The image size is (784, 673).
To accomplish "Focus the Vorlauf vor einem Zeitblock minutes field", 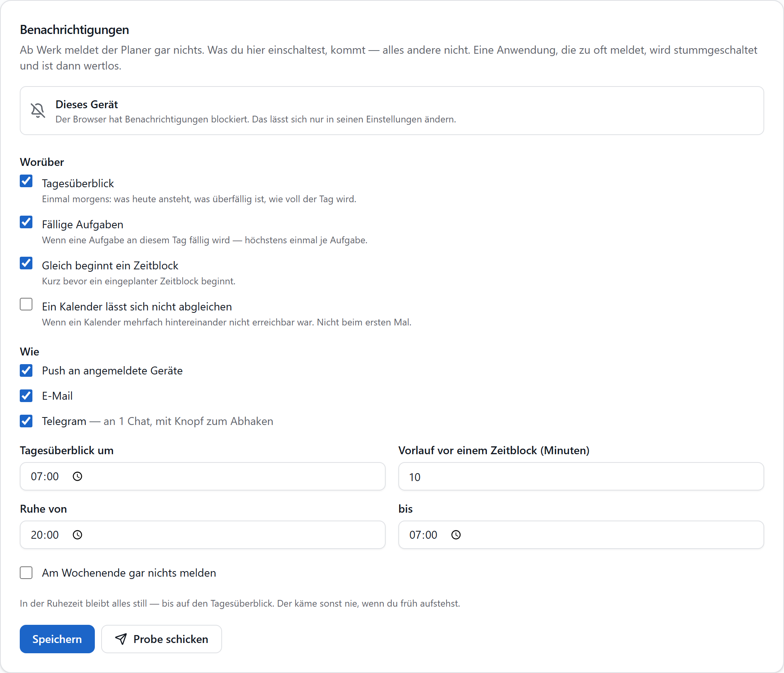I will tap(581, 476).
